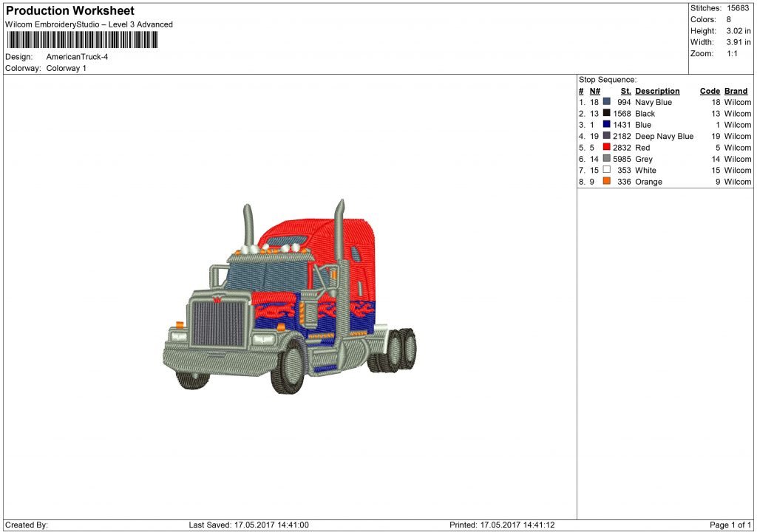The height and width of the screenshot is (532, 757).
Task: Click the Grey color swatch
Action: [x=607, y=158]
